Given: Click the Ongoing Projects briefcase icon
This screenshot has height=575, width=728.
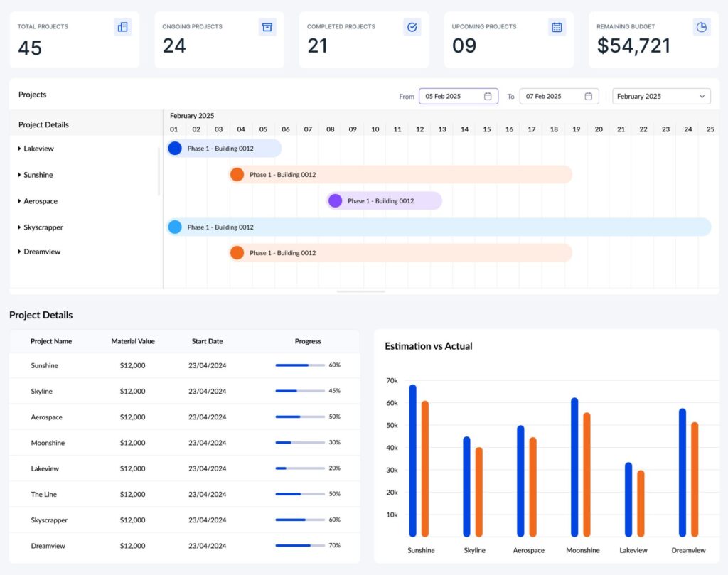Looking at the screenshot, I should coord(267,26).
